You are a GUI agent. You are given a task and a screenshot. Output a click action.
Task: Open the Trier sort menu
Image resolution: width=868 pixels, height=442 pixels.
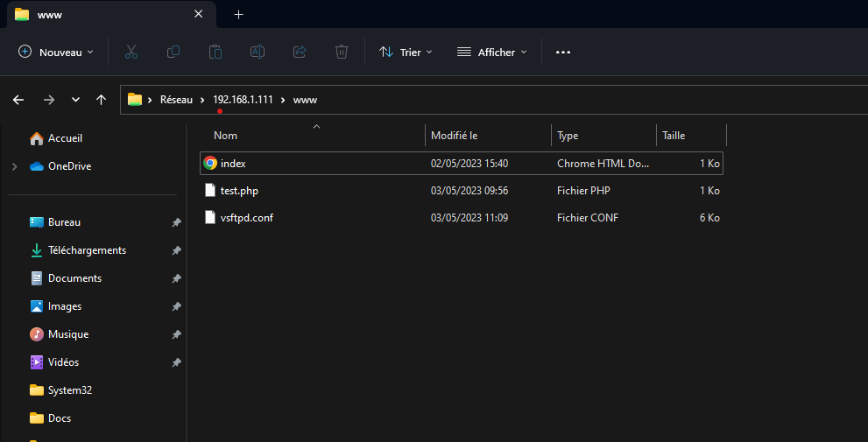pyautogui.click(x=406, y=52)
